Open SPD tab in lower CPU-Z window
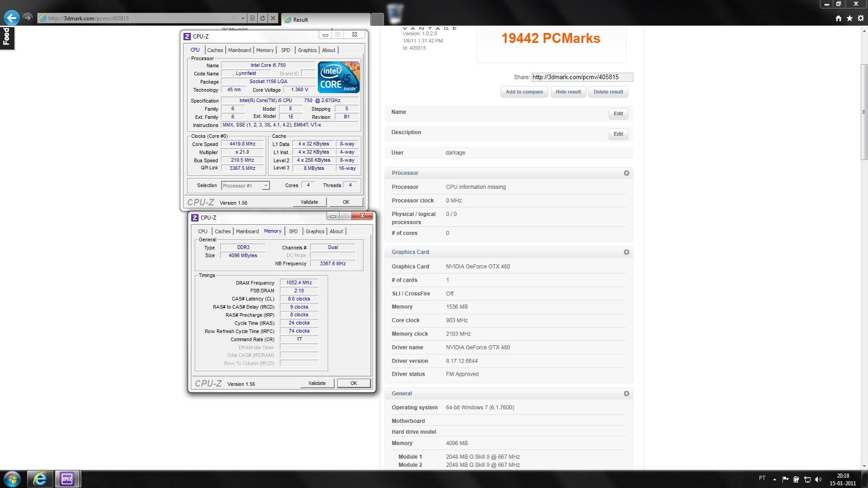868x488 pixels. (293, 231)
